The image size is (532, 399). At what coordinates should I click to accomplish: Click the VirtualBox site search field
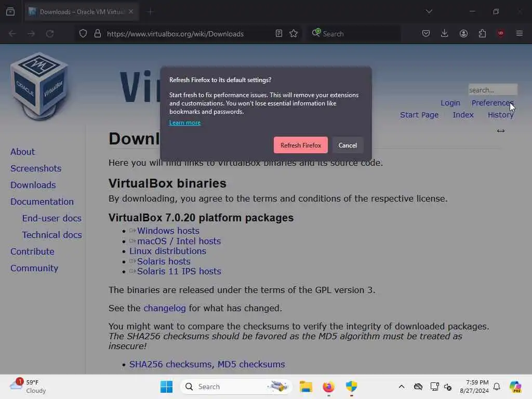(x=493, y=90)
